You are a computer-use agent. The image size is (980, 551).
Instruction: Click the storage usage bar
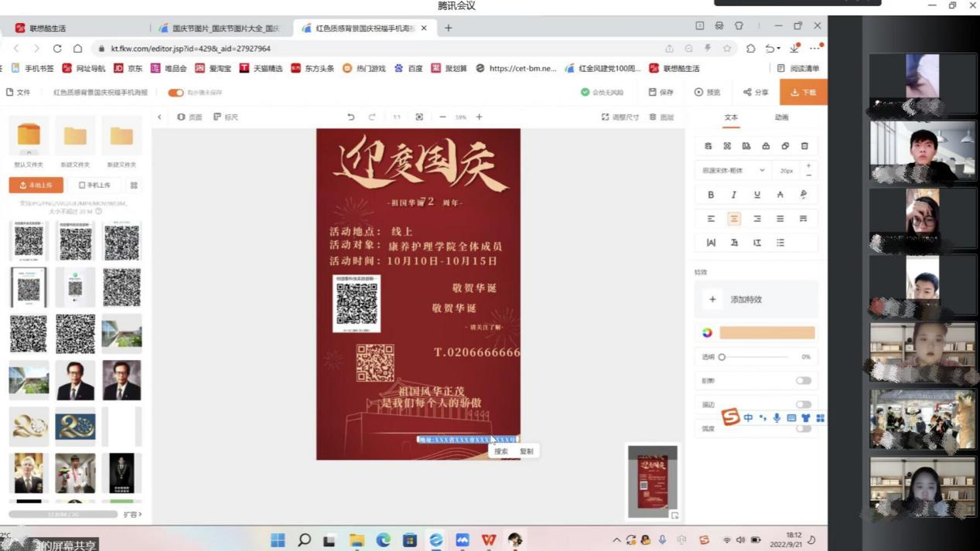point(63,514)
